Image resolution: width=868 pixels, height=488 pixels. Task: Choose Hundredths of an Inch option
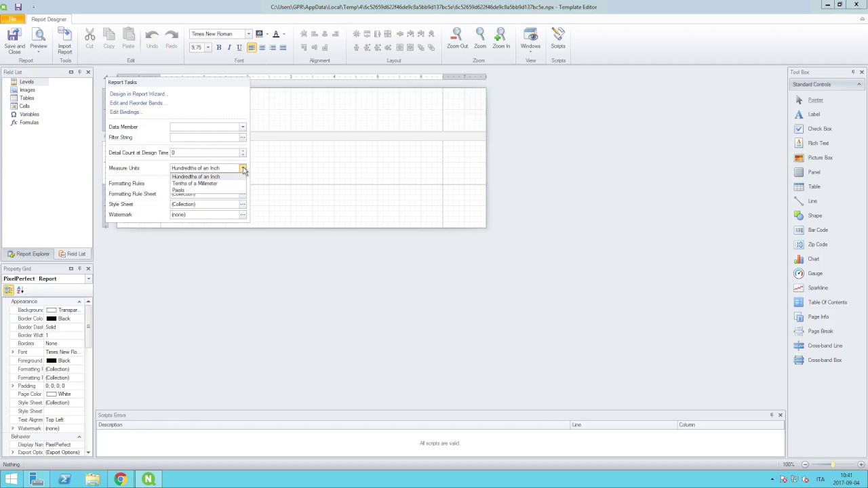(196, 177)
